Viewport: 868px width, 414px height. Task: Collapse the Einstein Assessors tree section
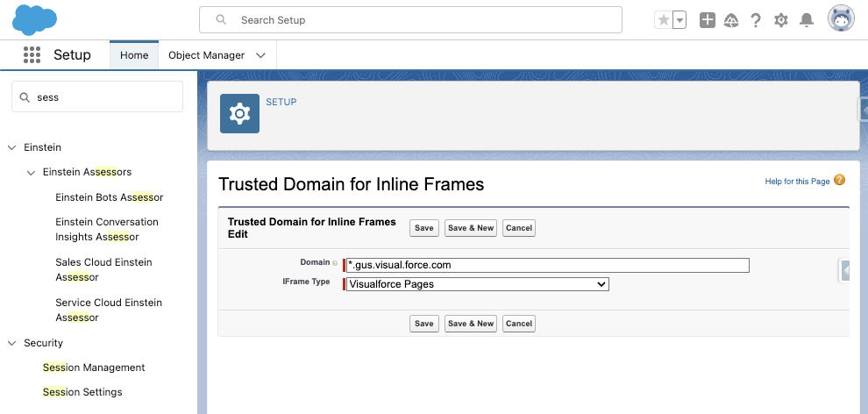[x=31, y=172]
